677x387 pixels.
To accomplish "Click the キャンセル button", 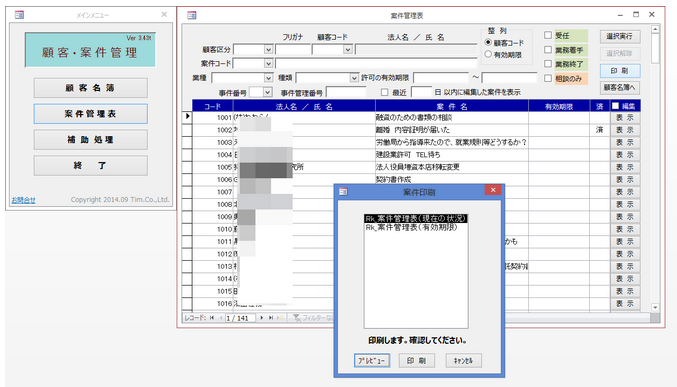I will click(x=463, y=361).
